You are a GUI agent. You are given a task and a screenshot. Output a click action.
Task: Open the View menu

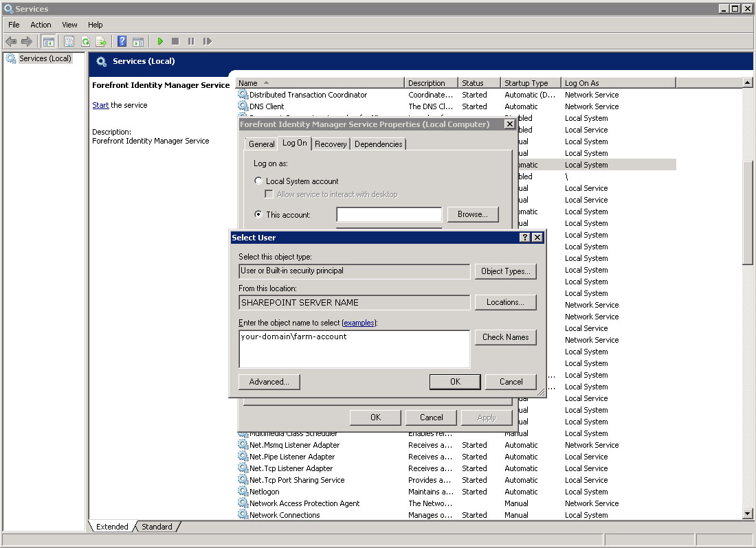pyautogui.click(x=69, y=25)
